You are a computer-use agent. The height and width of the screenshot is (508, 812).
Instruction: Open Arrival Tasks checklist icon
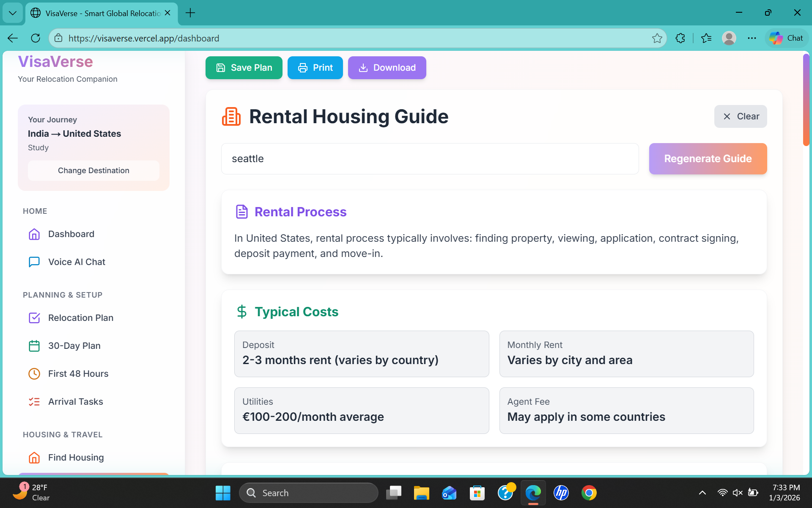click(x=34, y=402)
